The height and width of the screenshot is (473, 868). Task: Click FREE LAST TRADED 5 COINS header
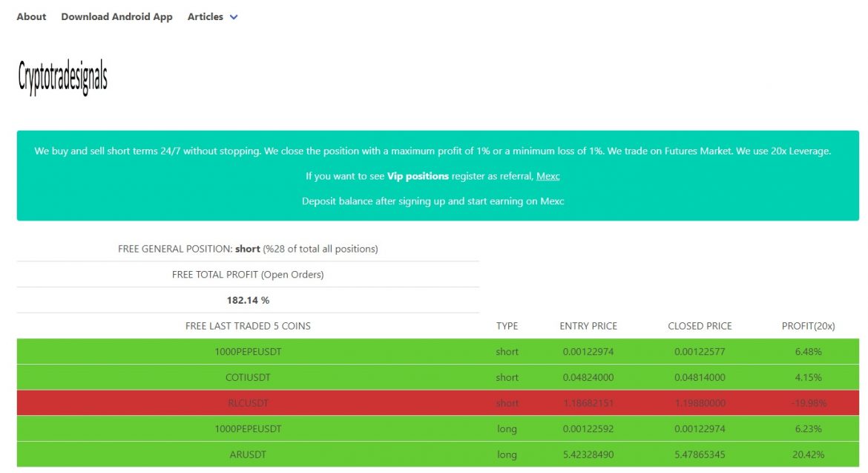click(248, 326)
